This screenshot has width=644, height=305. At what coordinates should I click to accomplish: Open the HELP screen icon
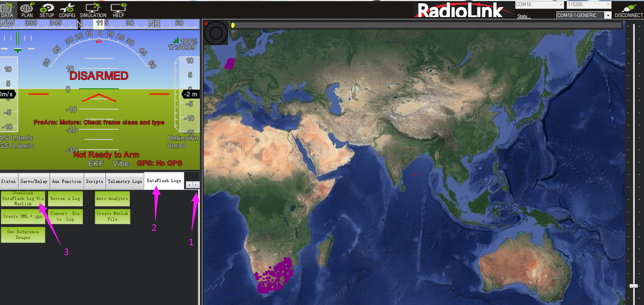click(x=118, y=10)
